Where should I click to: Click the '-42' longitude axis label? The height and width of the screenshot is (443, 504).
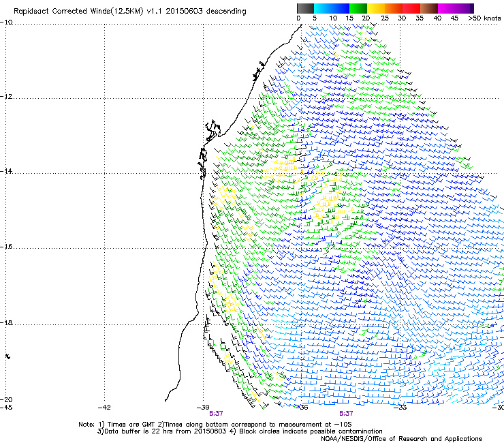104,408
